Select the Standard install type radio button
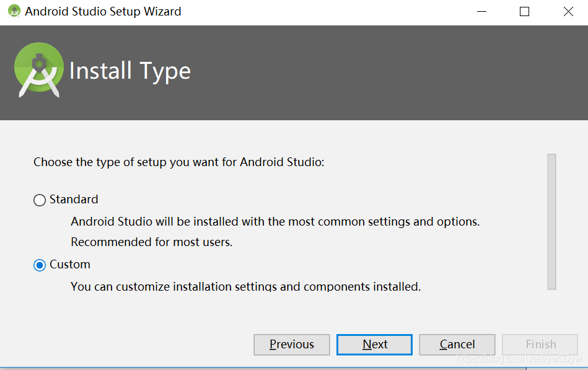 pos(40,200)
